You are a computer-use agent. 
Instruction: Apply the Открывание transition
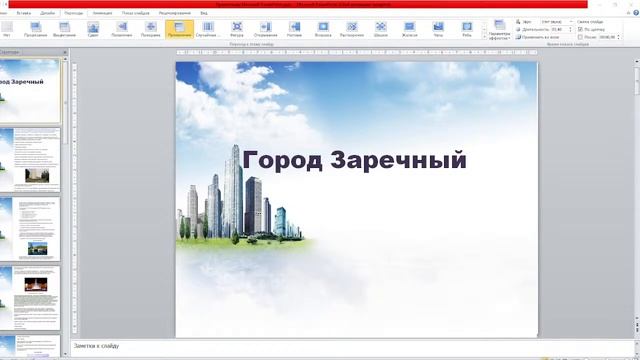[265, 29]
